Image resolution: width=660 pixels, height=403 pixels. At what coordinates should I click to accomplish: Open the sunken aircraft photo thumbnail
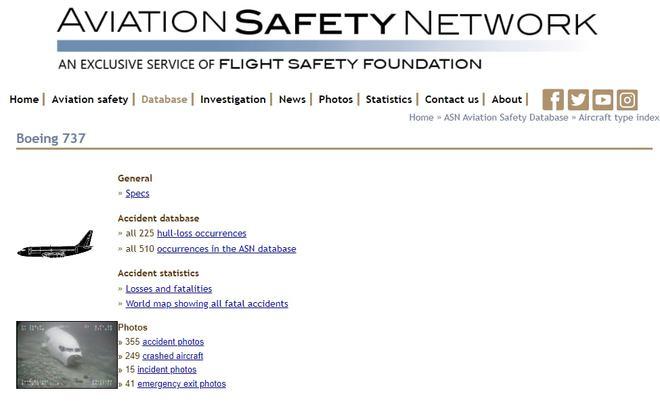[67, 355]
